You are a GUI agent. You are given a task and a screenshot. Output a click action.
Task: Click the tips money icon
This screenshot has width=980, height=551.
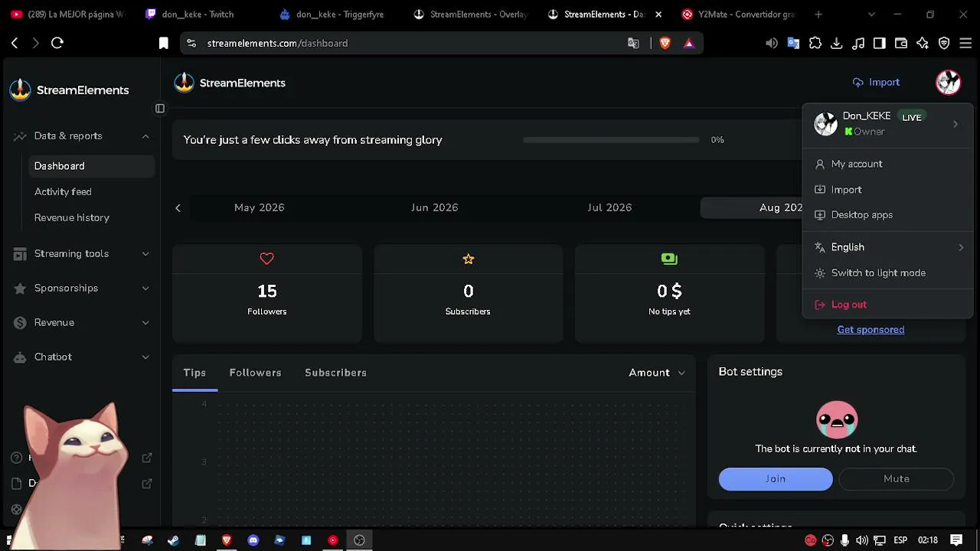[x=669, y=259]
